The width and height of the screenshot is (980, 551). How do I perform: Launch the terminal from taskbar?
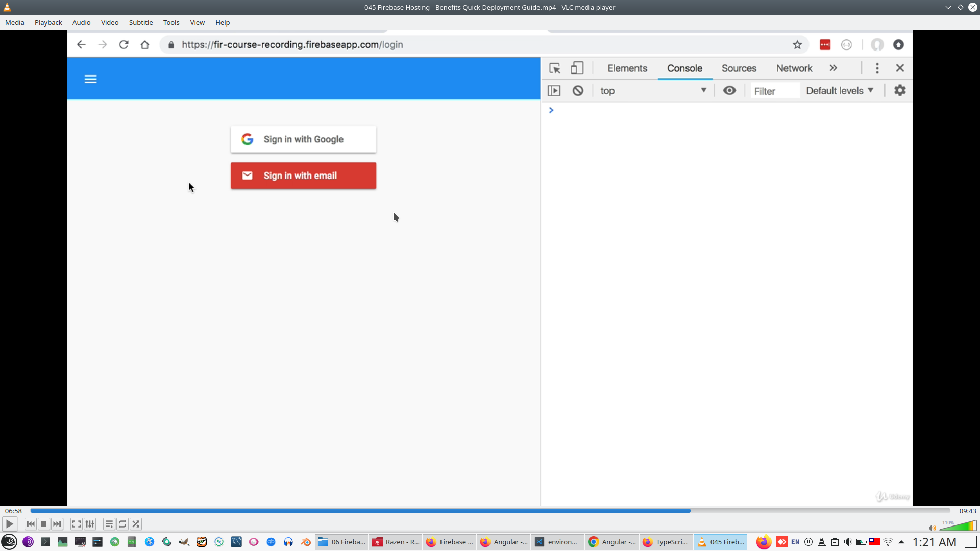click(x=45, y=542)
